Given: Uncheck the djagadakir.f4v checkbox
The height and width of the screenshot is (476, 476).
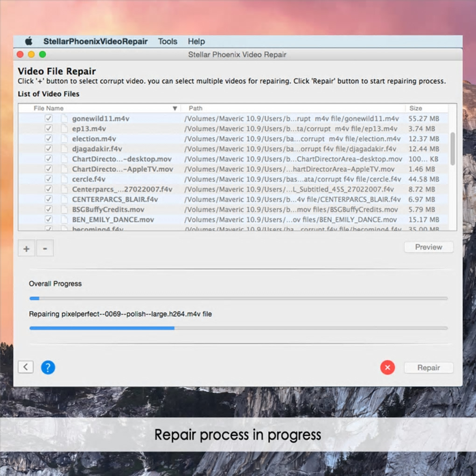Looking at the screenshot, I should (49, 149).
